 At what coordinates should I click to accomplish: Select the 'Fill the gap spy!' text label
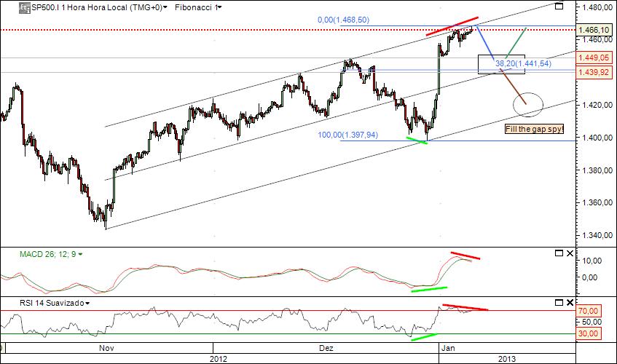(535, 129)
